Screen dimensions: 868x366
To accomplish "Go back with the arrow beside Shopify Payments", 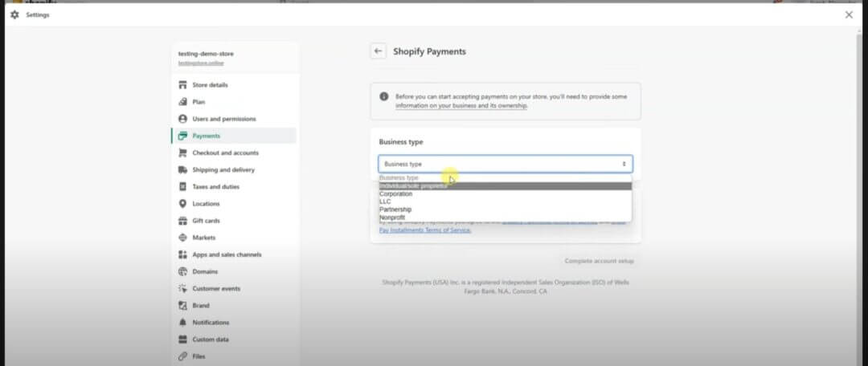I will [x=378, y=51].
